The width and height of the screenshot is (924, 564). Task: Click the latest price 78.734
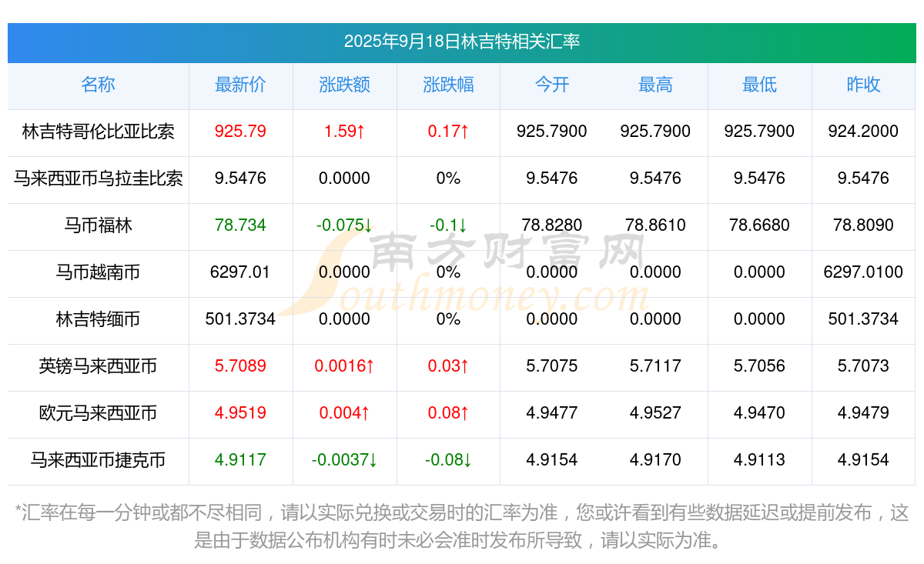[240, 225]
